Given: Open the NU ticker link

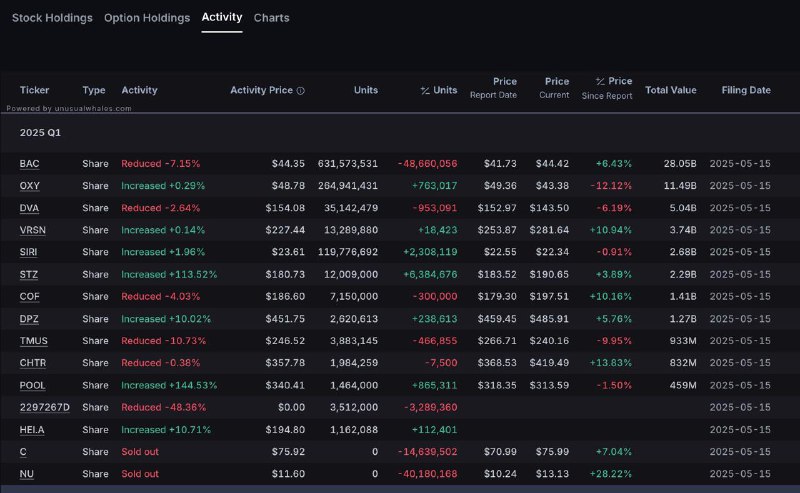Looking at the screenshot, I should point(27,474).
